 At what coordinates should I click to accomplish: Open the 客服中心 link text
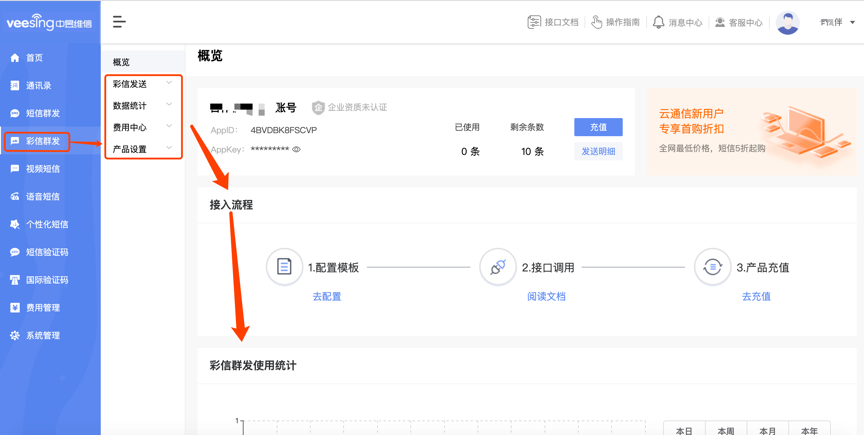coord(746,23)
